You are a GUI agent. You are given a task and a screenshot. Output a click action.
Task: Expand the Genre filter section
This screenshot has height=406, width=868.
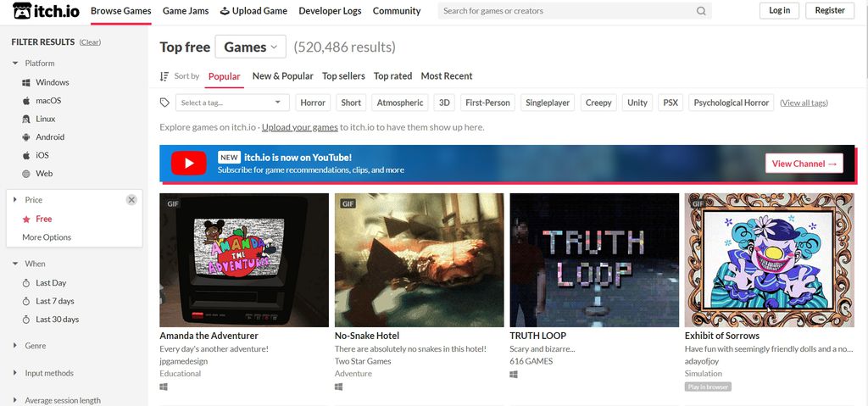[x=15, y=346]
